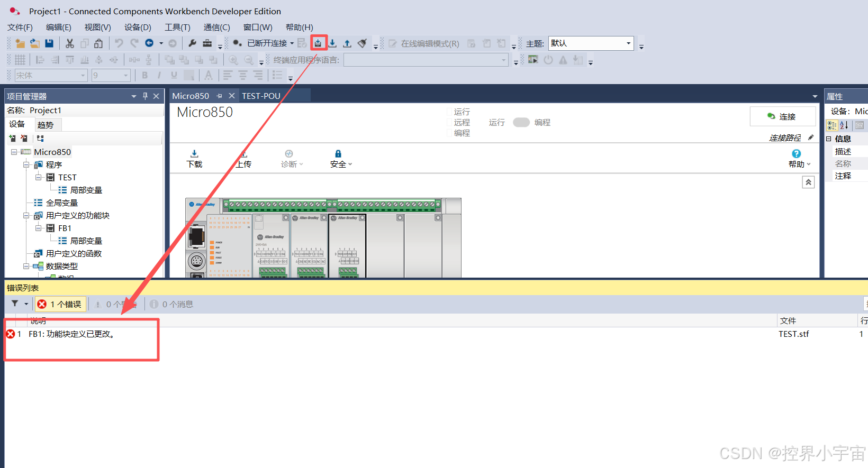Click the help question mark icon above 帮助
Image resolution: width=868 pixels, height=468 pixels.
[797, 154]
